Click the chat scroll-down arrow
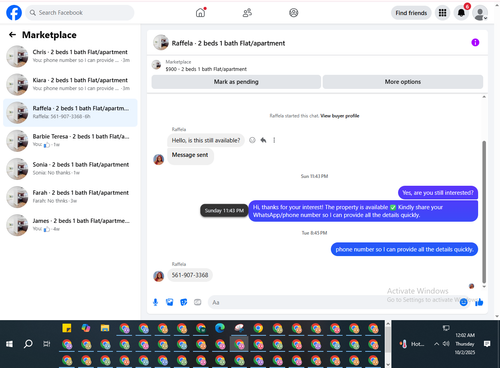This screenshot has width=500, height=368. click(484, 286)
